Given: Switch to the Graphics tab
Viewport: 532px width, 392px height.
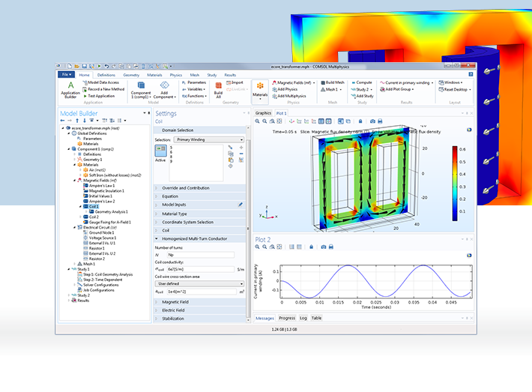Looking at the screenshot, I should click(x=263, y=113).
